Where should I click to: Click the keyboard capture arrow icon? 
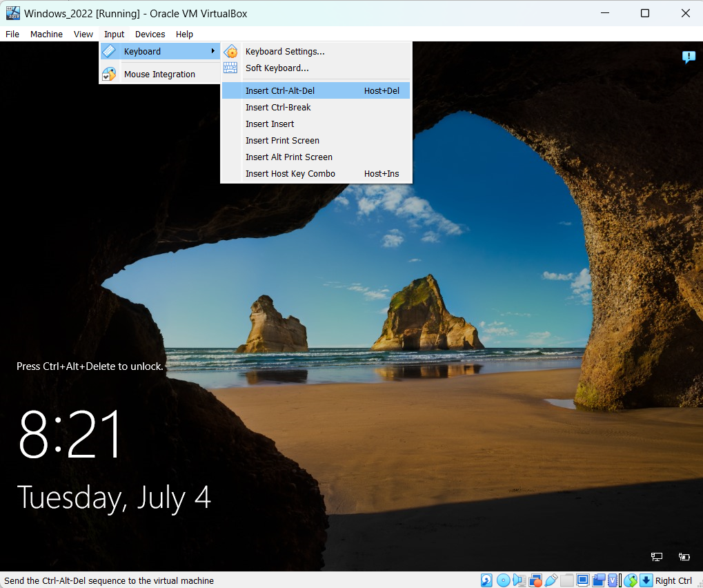tap(646, 580)
